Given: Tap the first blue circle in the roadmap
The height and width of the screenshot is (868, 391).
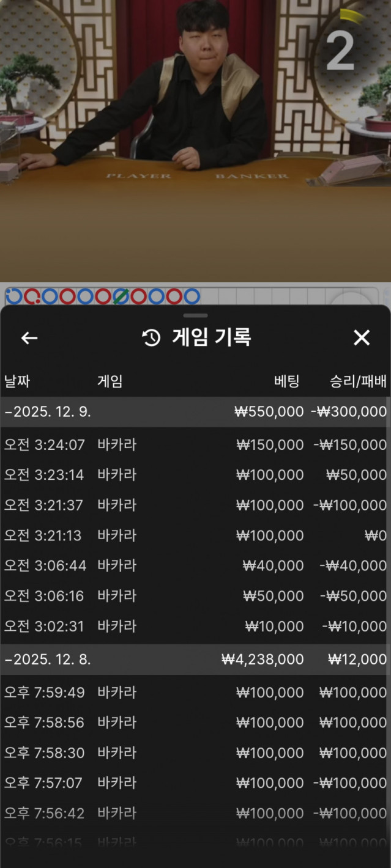Looking at the screenshot, I should [13, 296].
